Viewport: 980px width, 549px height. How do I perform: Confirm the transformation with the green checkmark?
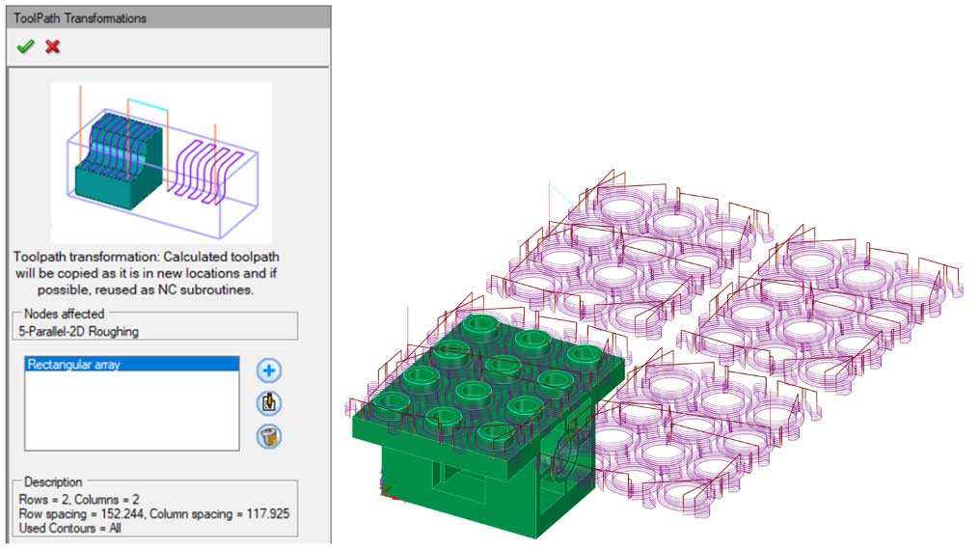(25, 46)
